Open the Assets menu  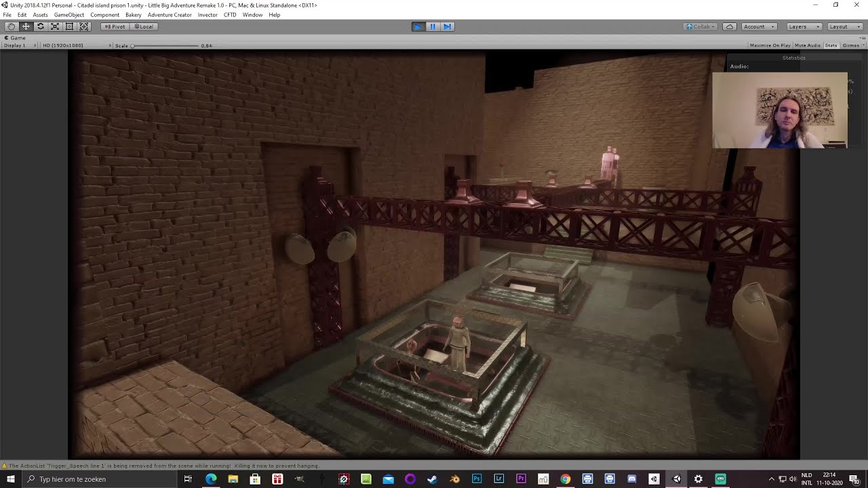tap(41, 15)
